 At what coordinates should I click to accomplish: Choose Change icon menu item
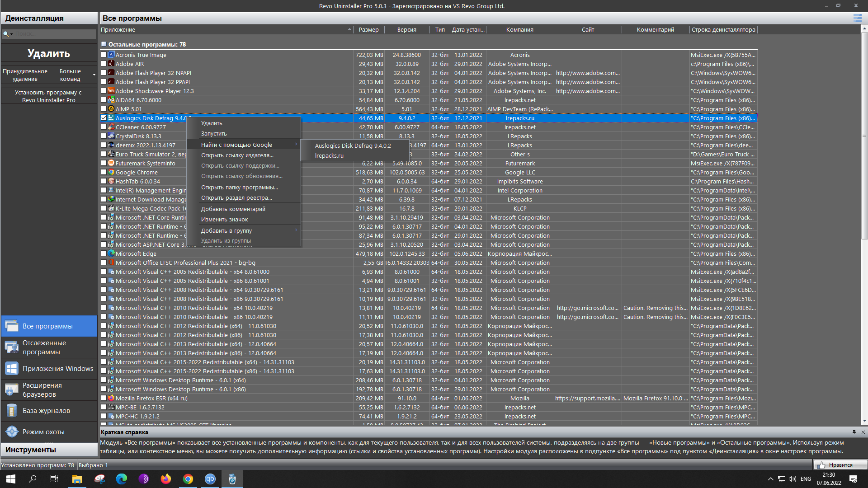coord(243,219)
